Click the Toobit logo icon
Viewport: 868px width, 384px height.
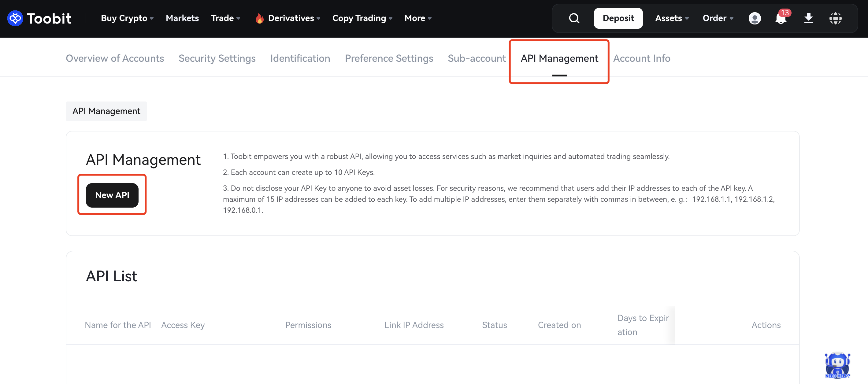tap(15, 18)
